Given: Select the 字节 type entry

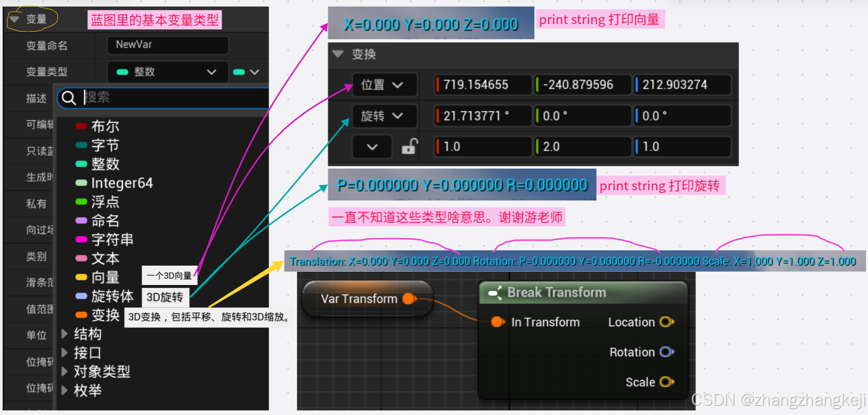Looking at the screenshot, I should [x=105, y=145].
